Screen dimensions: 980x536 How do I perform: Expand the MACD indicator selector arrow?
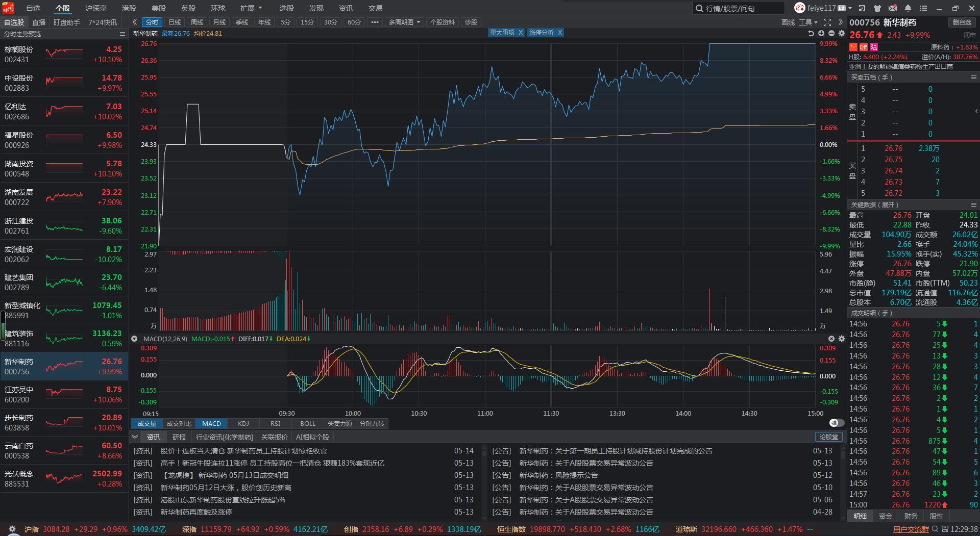coord(134,339)
